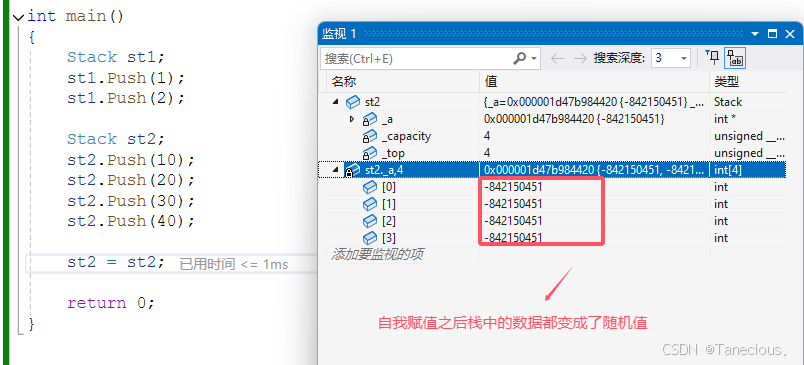Click the code line Stack st1;

tap(115, 57)
